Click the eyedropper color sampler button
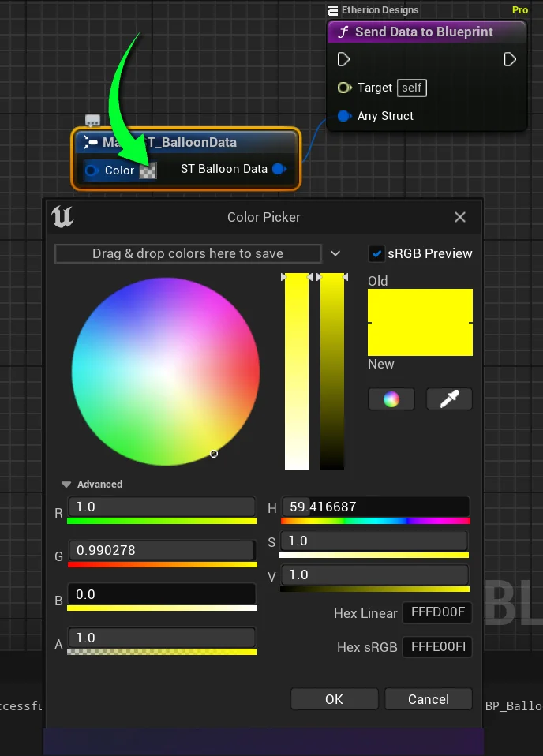Viewport: 543px width, 756px height. tap(449, 399)
